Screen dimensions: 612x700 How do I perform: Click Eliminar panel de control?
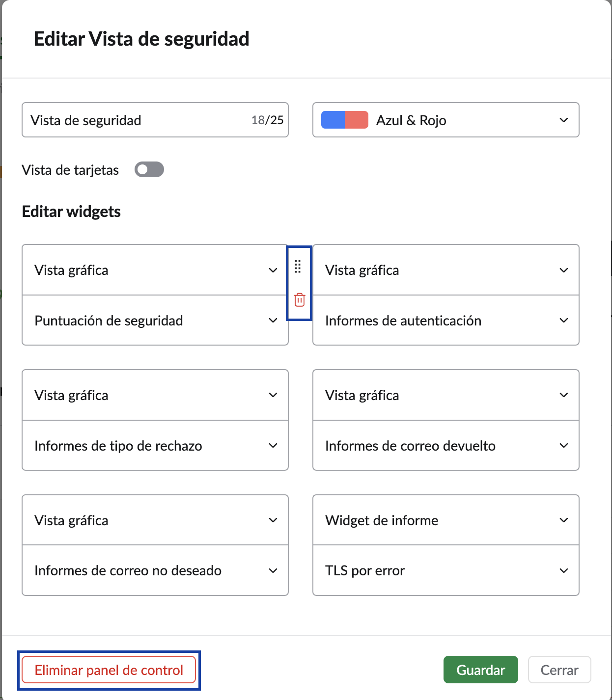pyautogui.click(x=109, y=670)
